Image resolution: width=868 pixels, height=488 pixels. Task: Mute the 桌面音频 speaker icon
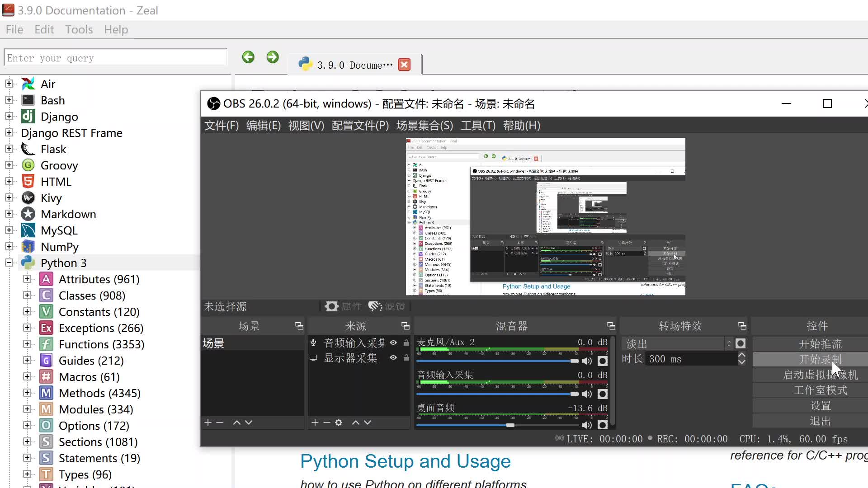587,425
